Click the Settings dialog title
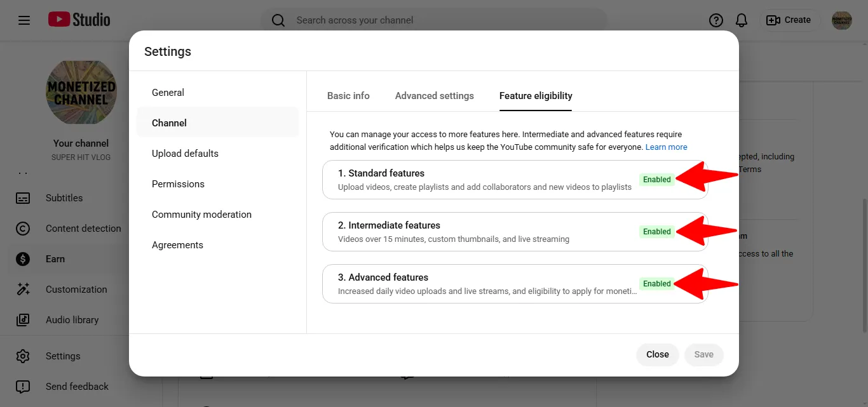Screen dimensions: 868x407 click(x=168, y=52)
